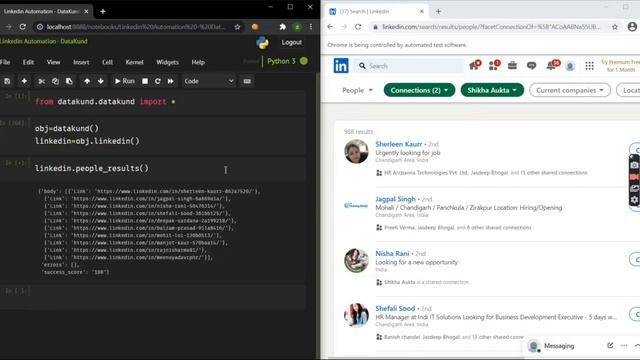Go to LinkedIn home via logo

341,66
